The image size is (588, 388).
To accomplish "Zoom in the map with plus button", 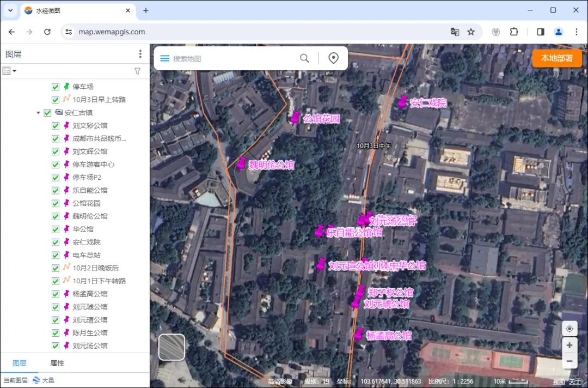I will 569,345.
